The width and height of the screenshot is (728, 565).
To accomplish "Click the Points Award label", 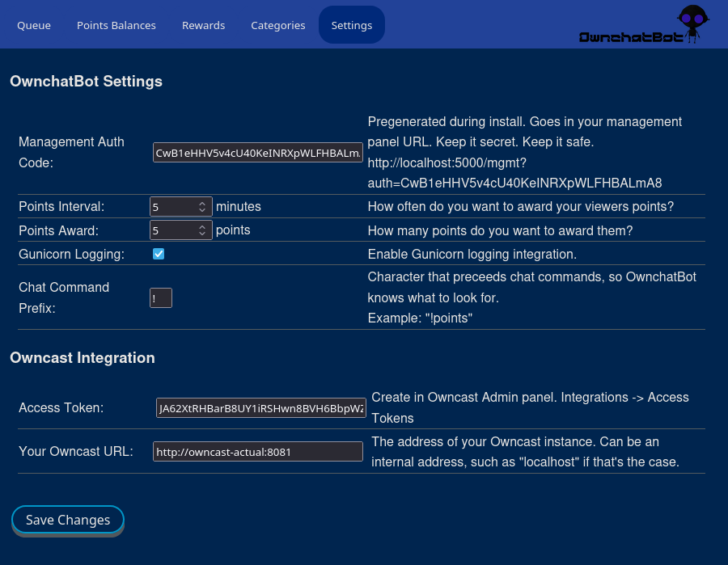I will point(58,230).
